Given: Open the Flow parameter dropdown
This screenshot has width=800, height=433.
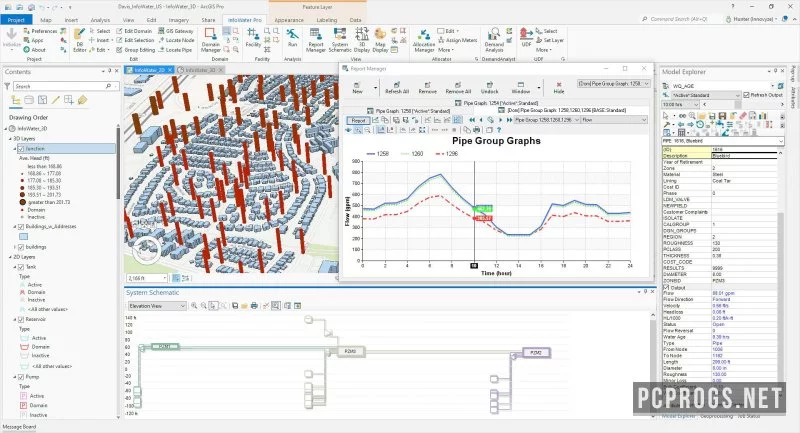Looking at the screenshot, I should (x=614, y=120).
